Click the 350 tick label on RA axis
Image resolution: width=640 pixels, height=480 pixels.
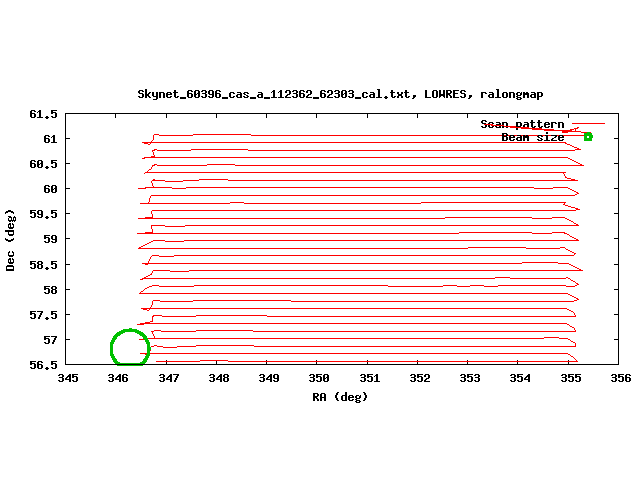tap(319, 378)
